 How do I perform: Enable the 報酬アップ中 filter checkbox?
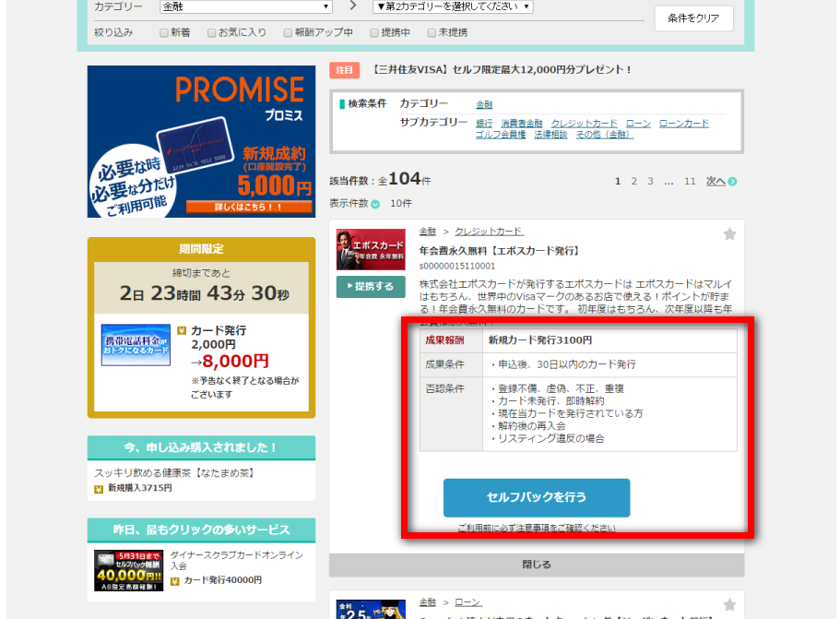[x=288, y=33]
